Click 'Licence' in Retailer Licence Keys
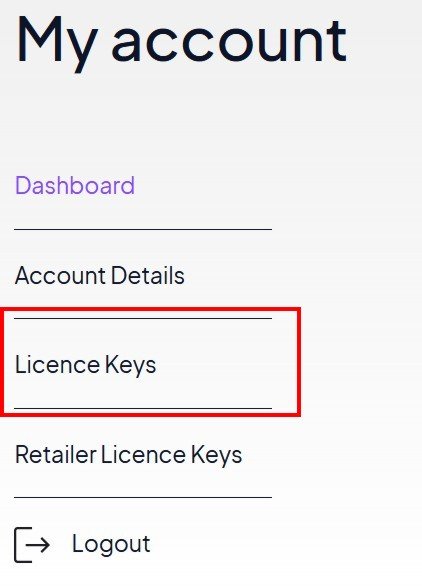This screenshot has width=422, height=586. [143, 455]
